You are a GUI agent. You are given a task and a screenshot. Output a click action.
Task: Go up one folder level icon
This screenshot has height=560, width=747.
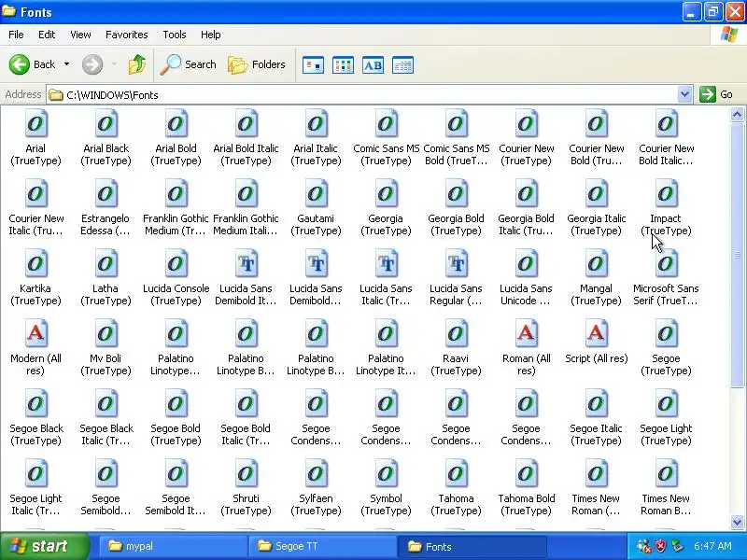click(x=137, y=64)
